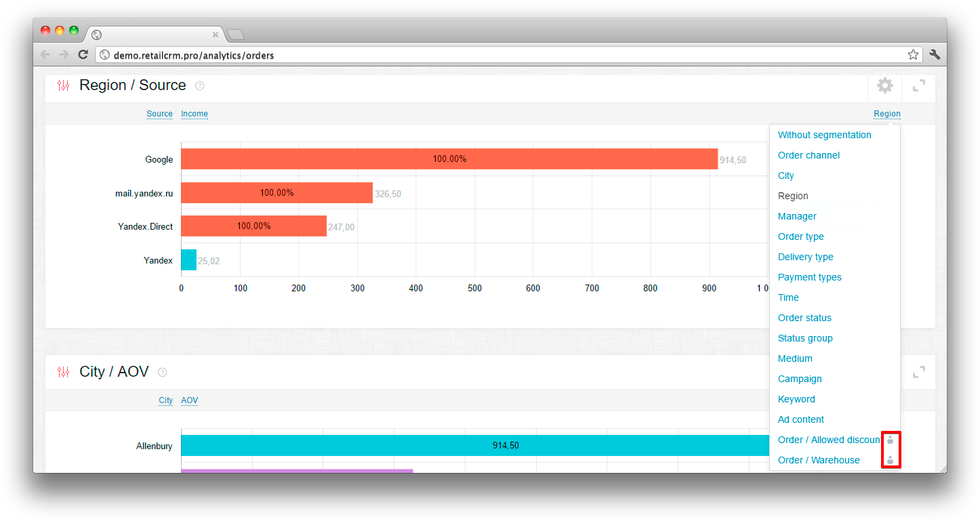Viewport: 980px width, 521px height.
Task: Click the Google row label
Action: point(159,160)
